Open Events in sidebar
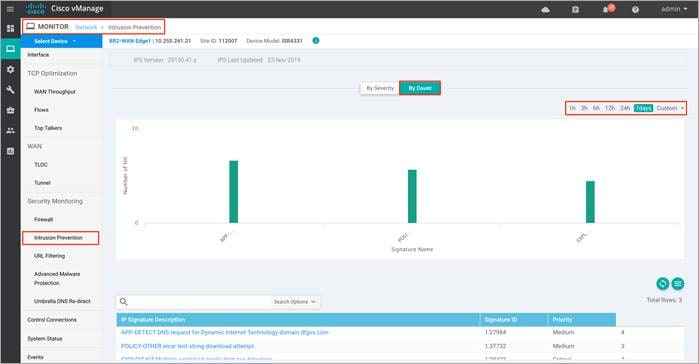 pos(35,357)
